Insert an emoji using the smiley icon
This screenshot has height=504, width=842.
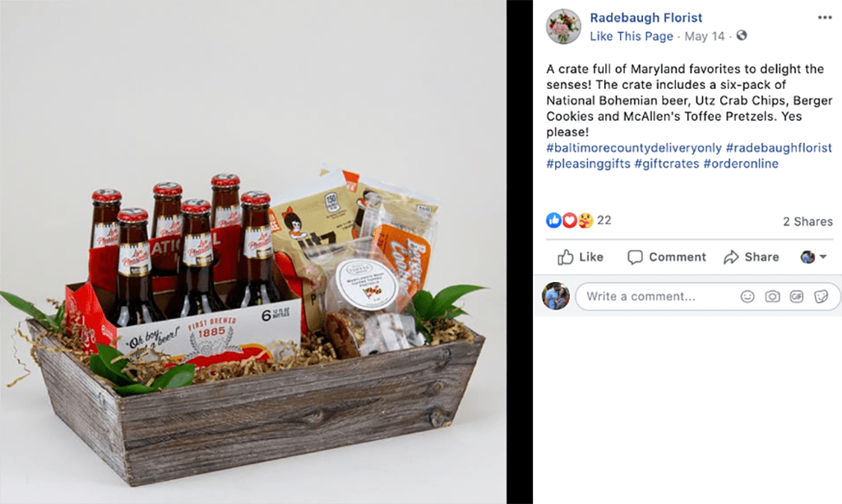(747, 296)
